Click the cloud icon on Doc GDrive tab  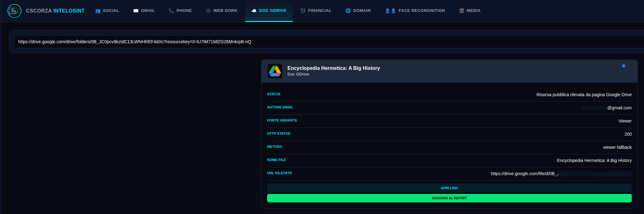tap(254, 11)
